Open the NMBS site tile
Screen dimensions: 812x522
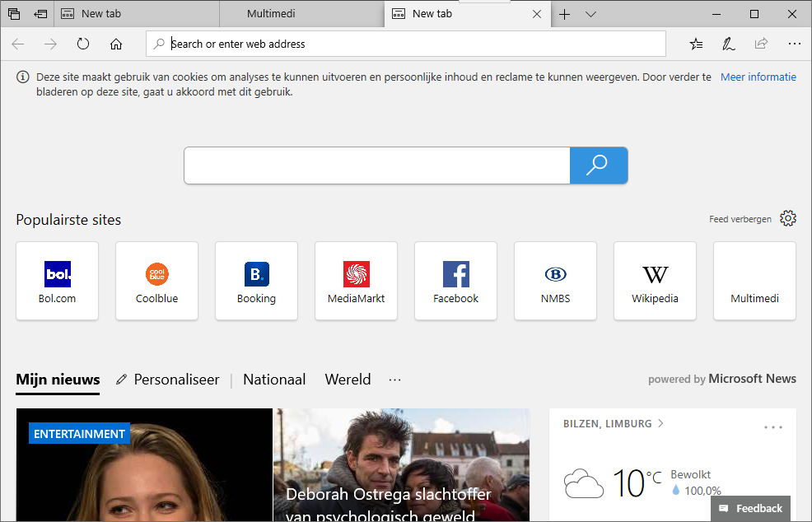(x=556, y=281)
